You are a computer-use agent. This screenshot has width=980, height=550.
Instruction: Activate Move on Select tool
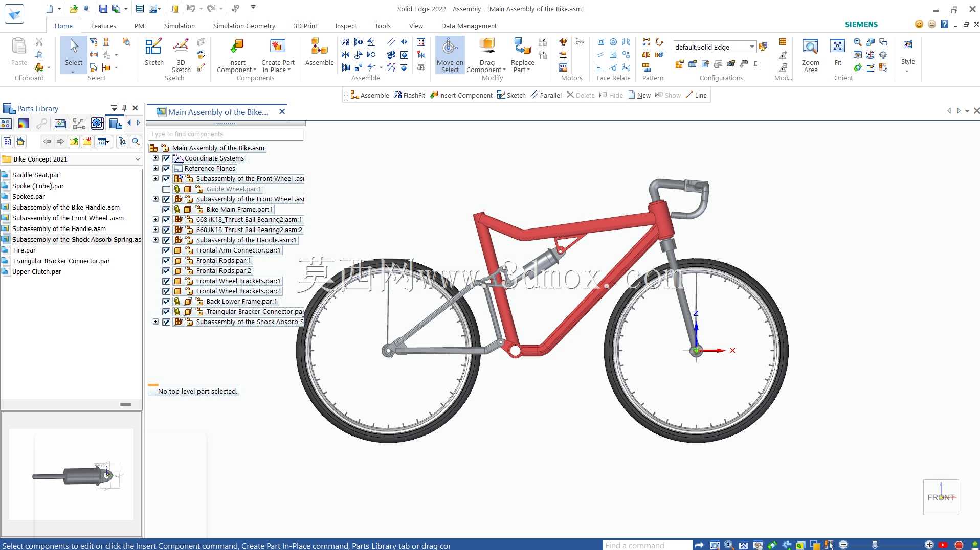pos(450,55)
